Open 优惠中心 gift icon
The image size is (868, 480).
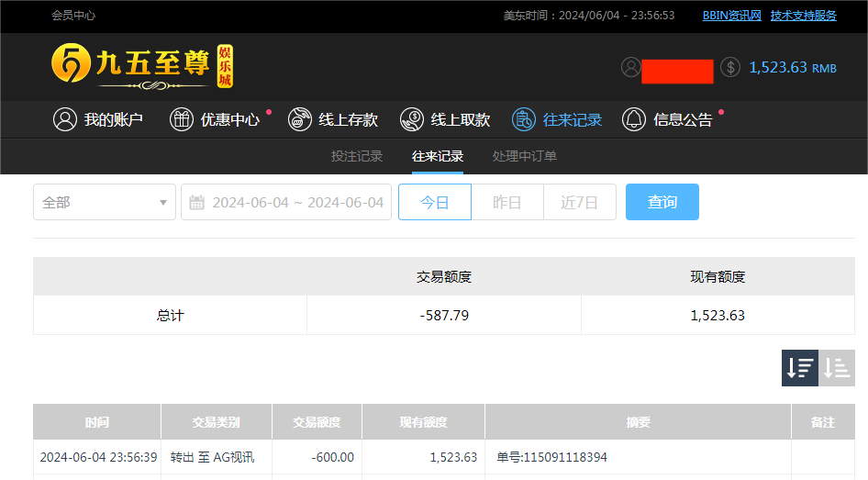click(182, 119)
